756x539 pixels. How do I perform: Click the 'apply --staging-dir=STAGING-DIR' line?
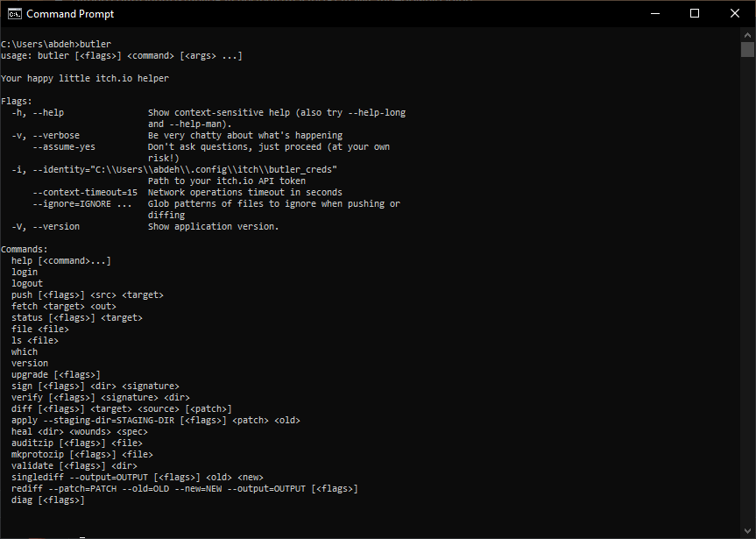pyautogui.click(x=156, y=421)
